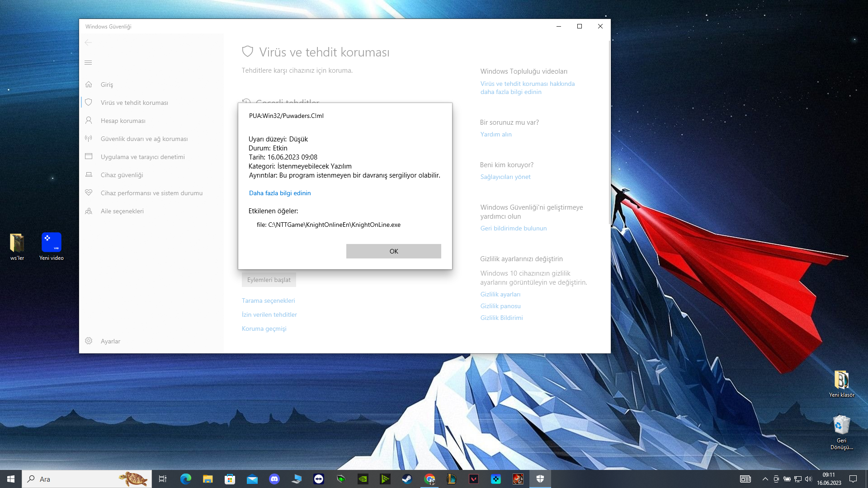
Task: Click the back arrow icon
Action: click(88, 42)
